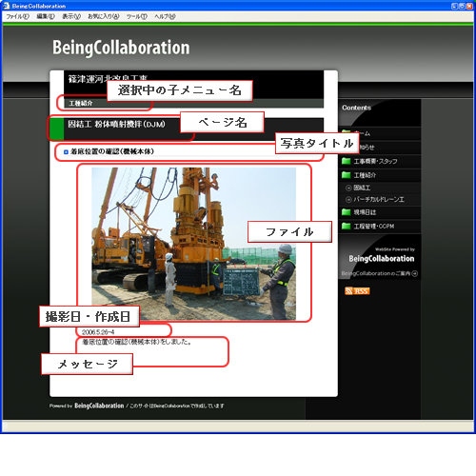Follow the BeingCollaborationのご案内 link
The width and height of the screenshot is (476, 476).
(x=376, y=273)
